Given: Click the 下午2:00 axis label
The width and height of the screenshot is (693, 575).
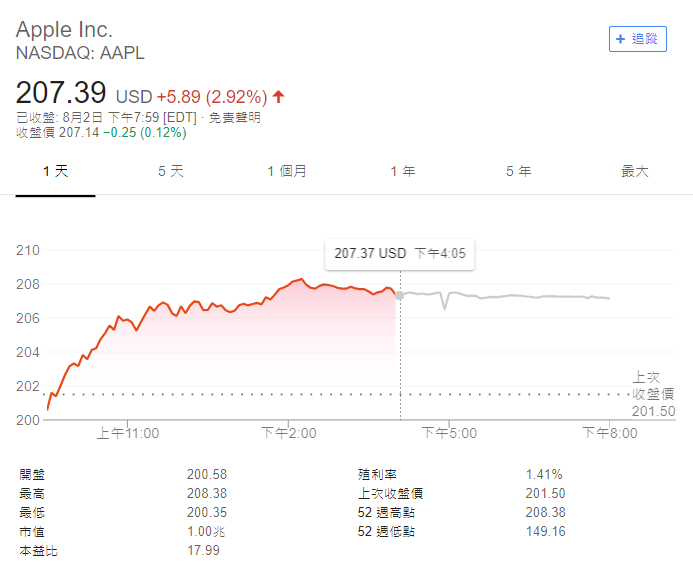Looking at the screenshot, I should (289, 433).
